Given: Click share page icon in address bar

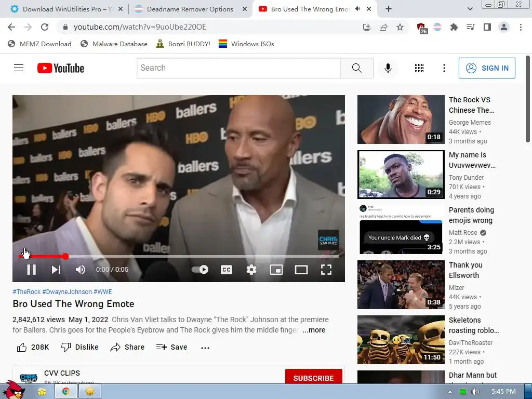Looking at the screenshot, I should pos(383,27).
